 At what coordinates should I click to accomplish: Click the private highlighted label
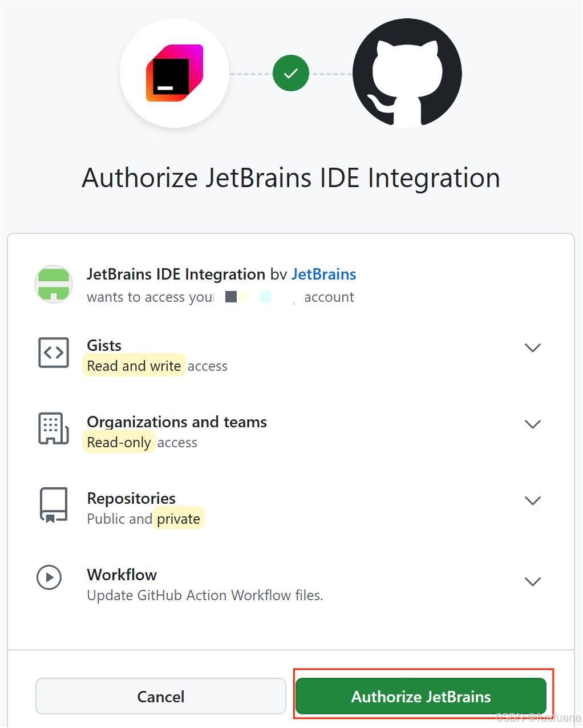tap(179, 519)
